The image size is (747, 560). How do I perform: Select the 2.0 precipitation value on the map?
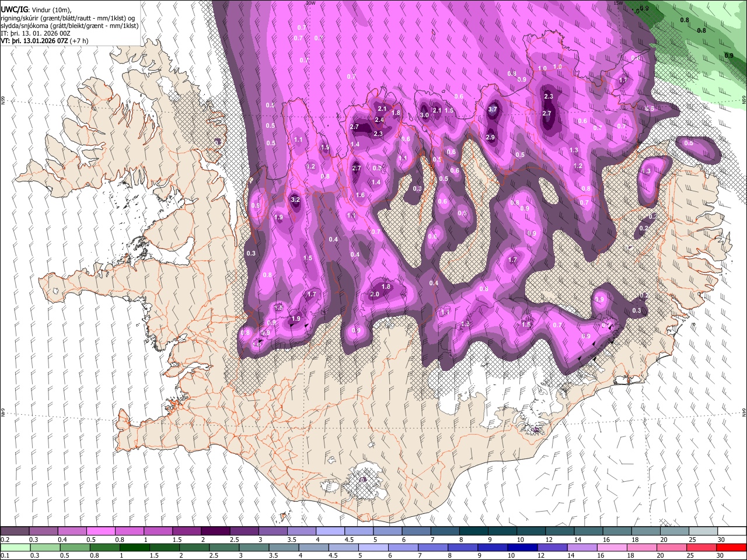375,295
